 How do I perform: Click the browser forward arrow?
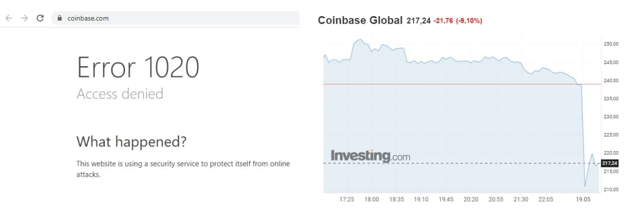pyautogui.click(x=24, y=18)
